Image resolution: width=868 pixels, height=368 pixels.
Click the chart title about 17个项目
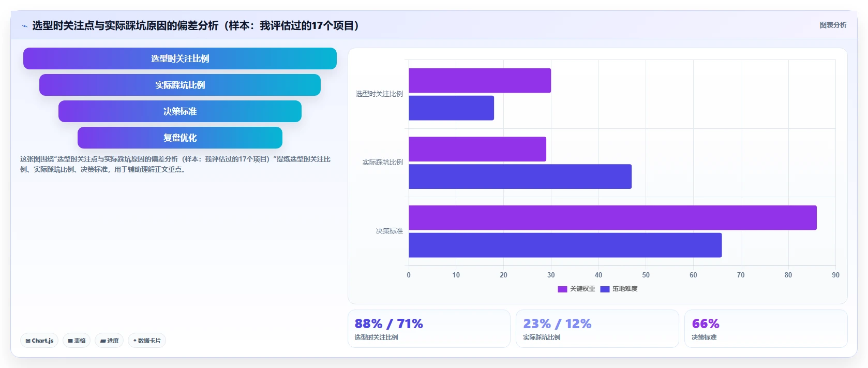point(196,25)
